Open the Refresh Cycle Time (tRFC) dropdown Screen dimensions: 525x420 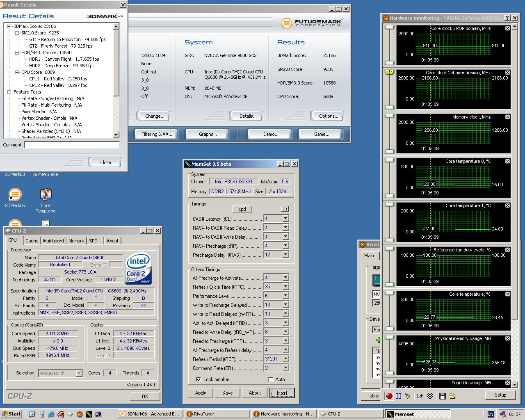tap(285, 287)
